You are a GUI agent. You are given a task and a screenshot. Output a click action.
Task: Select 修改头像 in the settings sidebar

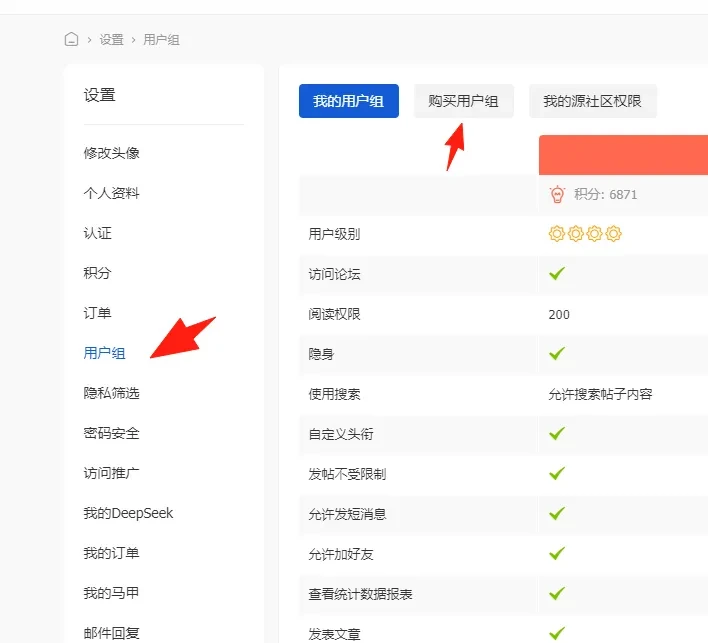coord(111,153)
